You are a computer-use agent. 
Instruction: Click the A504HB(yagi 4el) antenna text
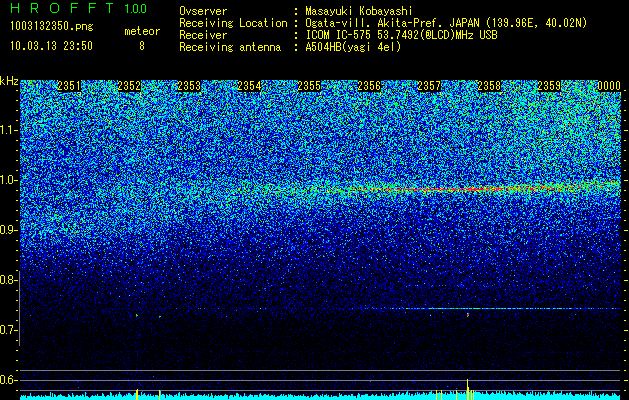tap(353, 47)
